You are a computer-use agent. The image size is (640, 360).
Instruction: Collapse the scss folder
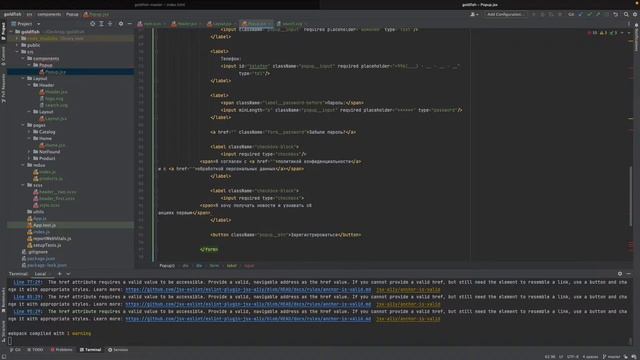[x=23, y=185]
